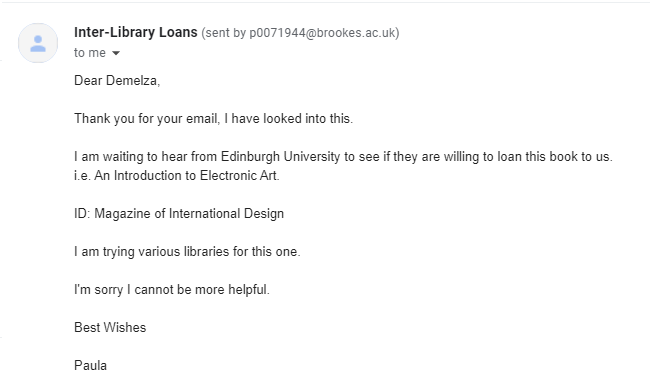Image resolution: width=650 pixels, height=391 pixels.
Task: Click the signature name 'Paula'
Action: coord(90,366)
